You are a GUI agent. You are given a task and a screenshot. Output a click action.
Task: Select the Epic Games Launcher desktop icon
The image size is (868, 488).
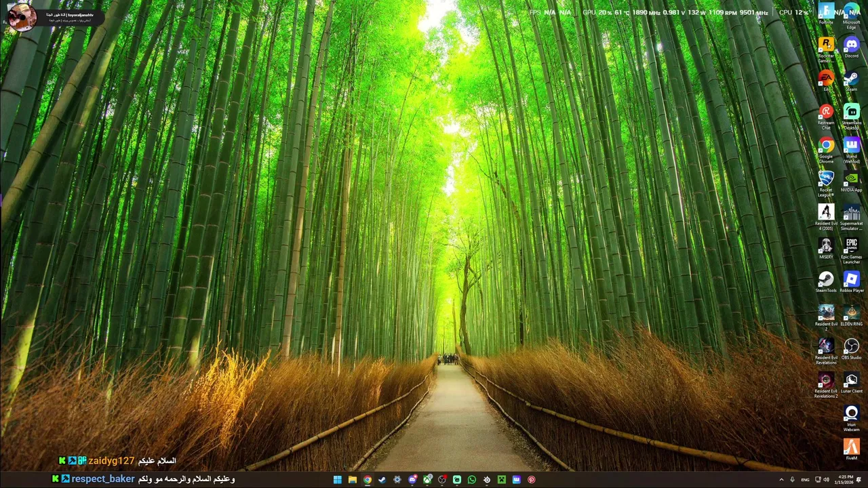point(851,250)
